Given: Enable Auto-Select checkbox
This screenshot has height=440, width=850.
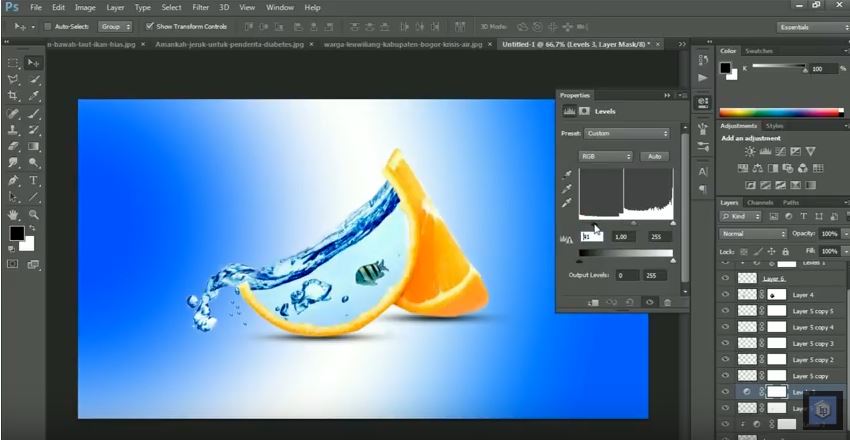Looking at the screenshot, I should (47, 26).
